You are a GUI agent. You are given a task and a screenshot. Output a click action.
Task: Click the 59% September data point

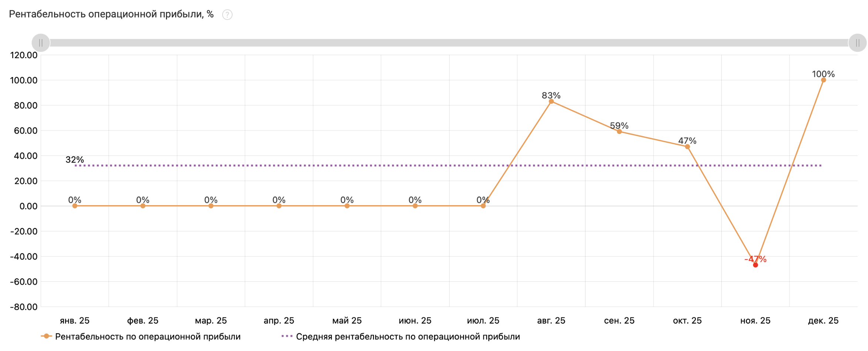[x=619, y=131]
